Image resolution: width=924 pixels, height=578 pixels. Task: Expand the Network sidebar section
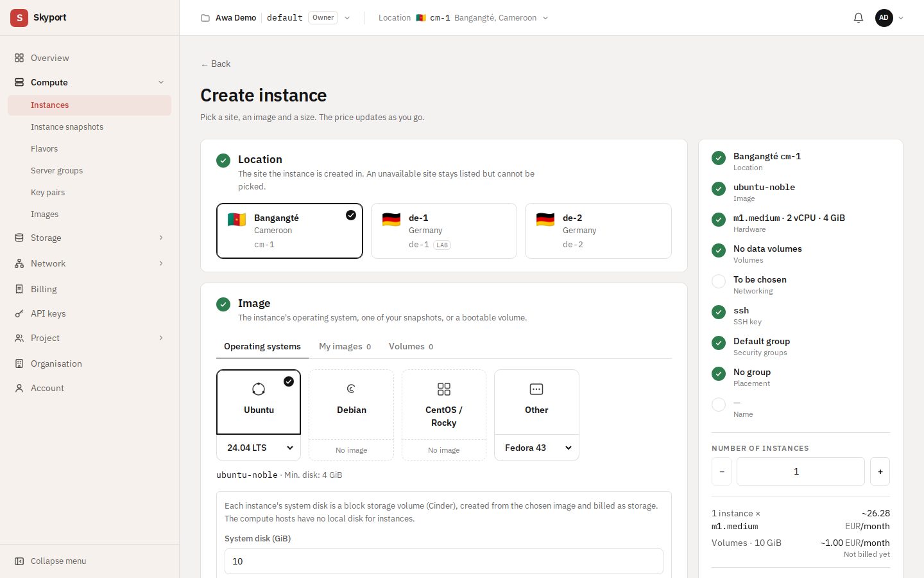coord(161,263)
